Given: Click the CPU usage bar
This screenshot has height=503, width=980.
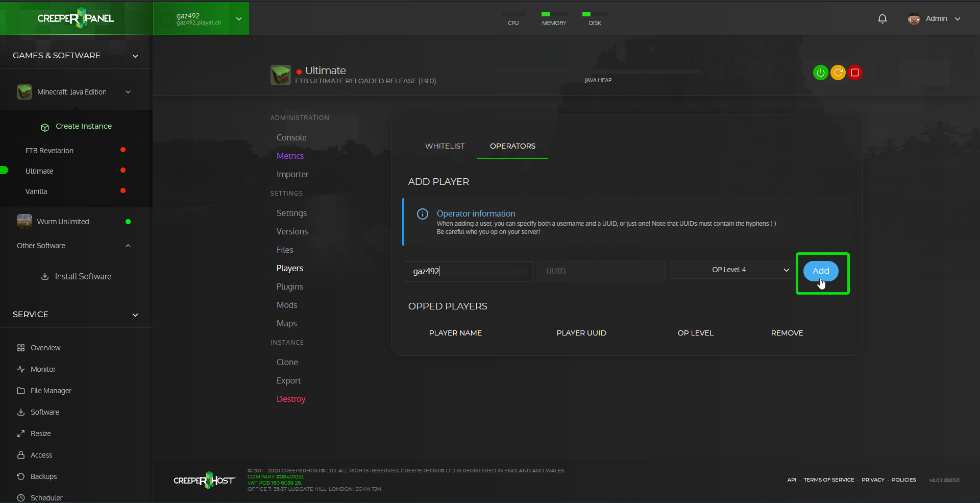Looking at the screenshot, I should click(x=513, y=14).
